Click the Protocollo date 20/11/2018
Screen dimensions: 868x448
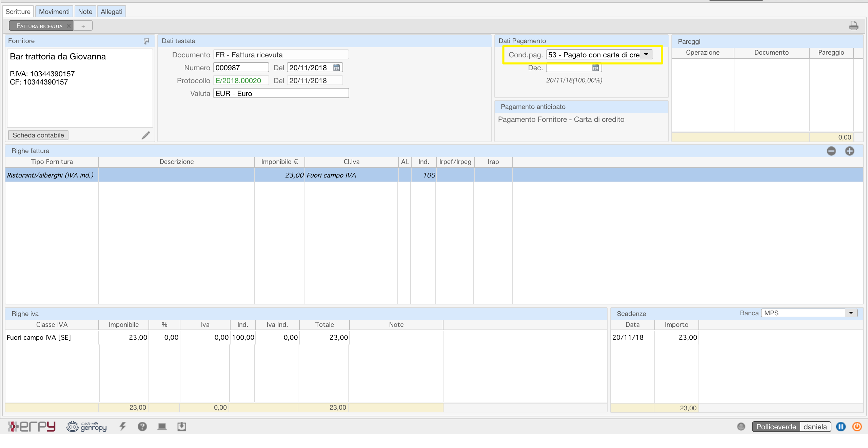(315, 80)
